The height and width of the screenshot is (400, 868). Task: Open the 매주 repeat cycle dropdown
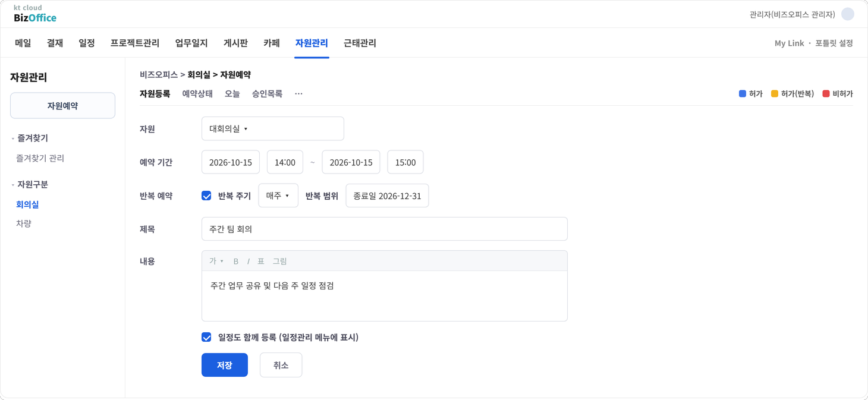(x=278, y=196)
